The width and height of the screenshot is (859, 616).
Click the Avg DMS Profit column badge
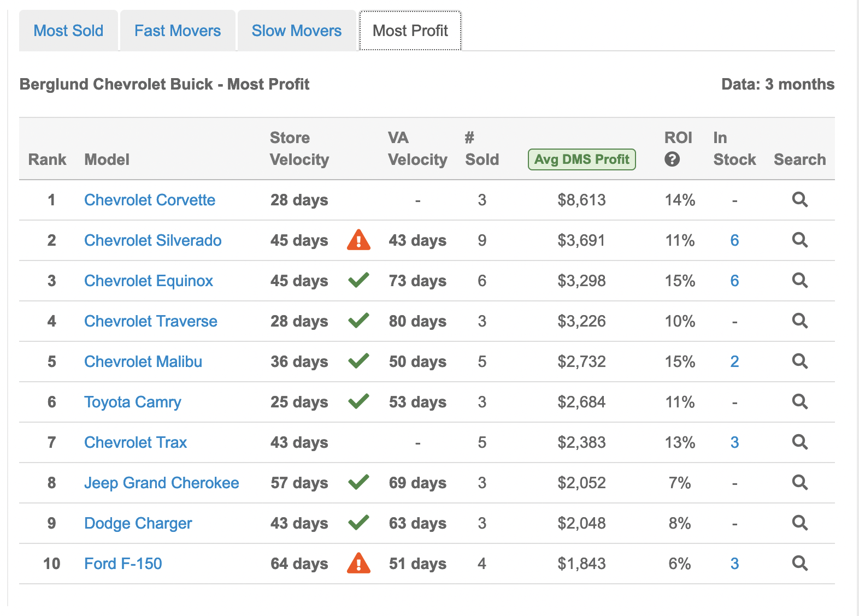[x=581, y=159]
